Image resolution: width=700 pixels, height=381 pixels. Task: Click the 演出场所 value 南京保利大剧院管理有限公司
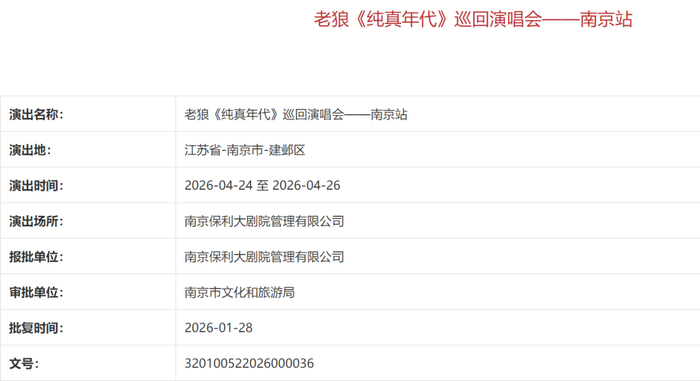coord(264,221)
